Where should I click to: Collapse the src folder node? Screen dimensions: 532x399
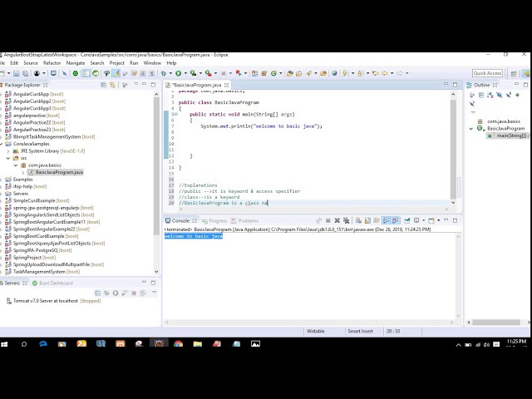point(8,158)
